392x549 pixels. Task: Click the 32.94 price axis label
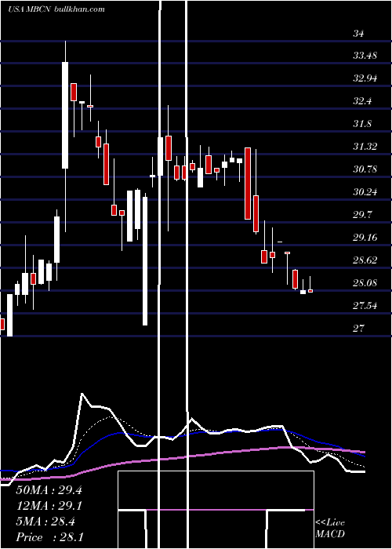tap(365, 78)
